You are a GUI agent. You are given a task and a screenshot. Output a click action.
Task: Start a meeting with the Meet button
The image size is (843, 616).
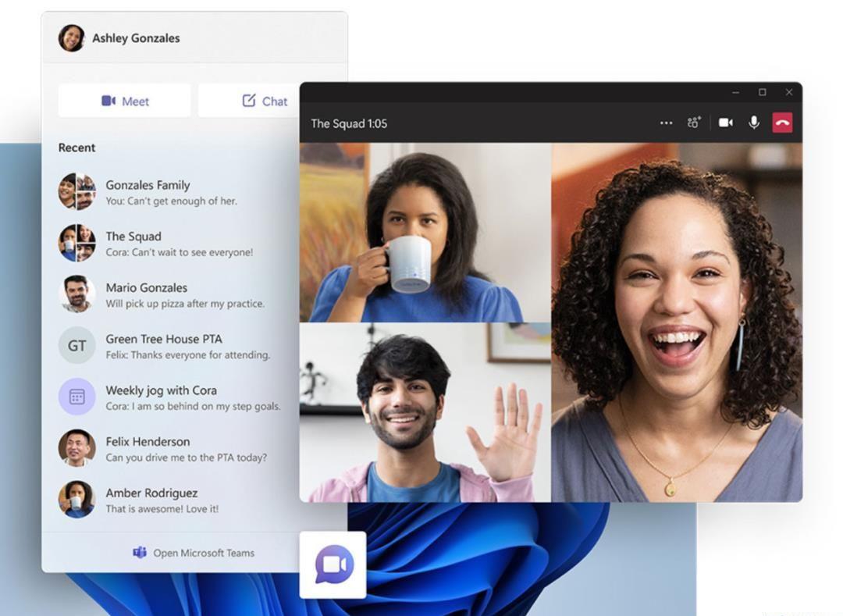click(124, 101)
